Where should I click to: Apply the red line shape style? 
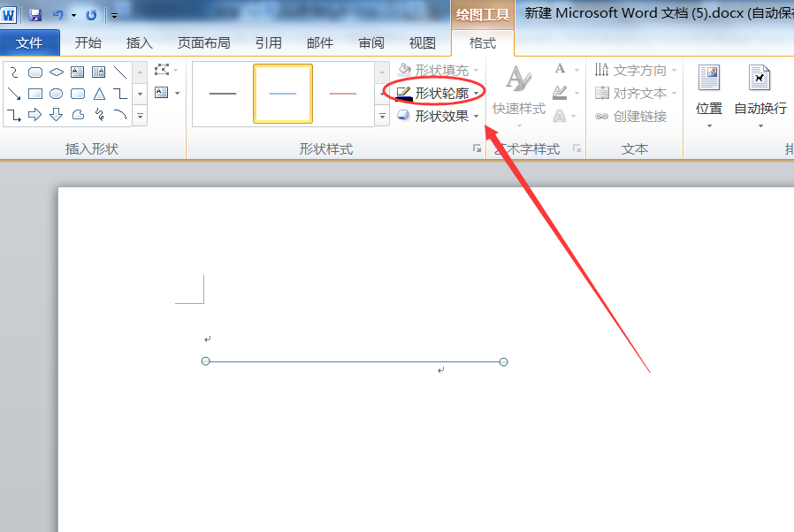tap(343, 94)
